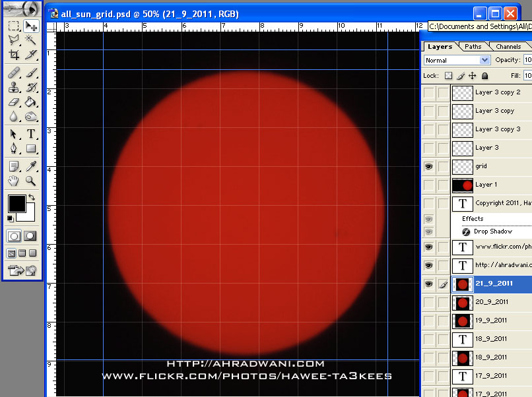Toggle Drop Shadow effect visibility
The height and width of the screenshot is (397, 532).
click(429, 232)
